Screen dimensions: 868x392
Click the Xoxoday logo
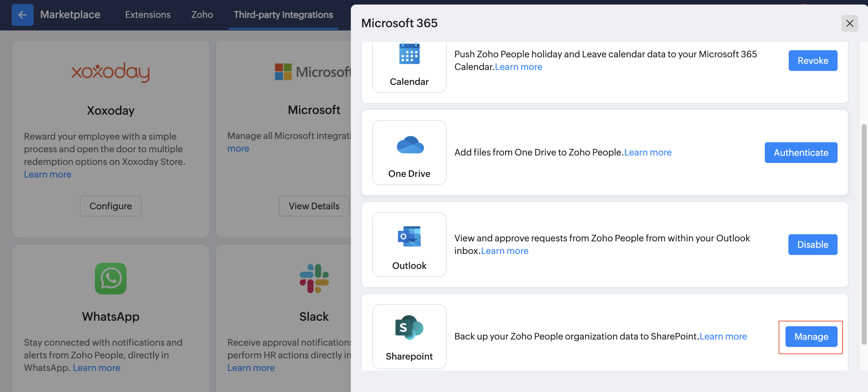[x=110, y=72]
